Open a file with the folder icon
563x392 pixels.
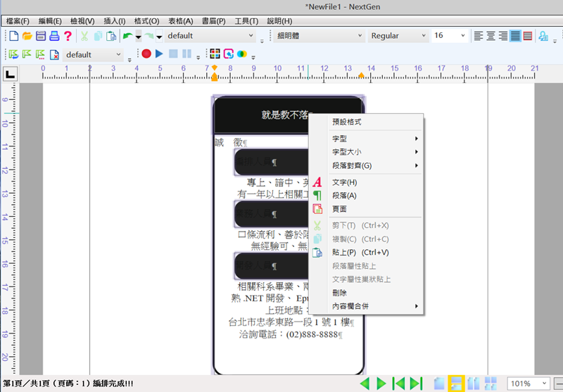[27, 36]
